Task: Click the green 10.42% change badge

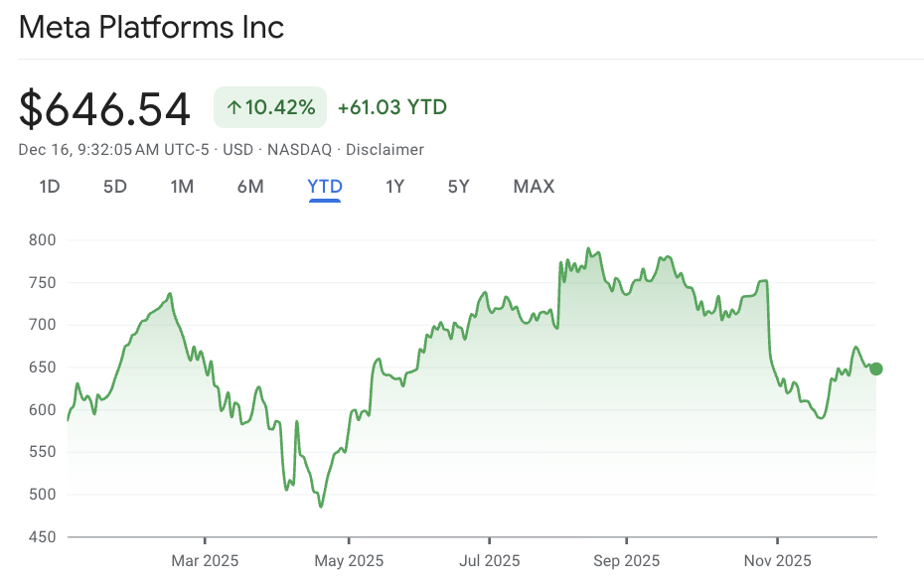Action: coord(270,107)
